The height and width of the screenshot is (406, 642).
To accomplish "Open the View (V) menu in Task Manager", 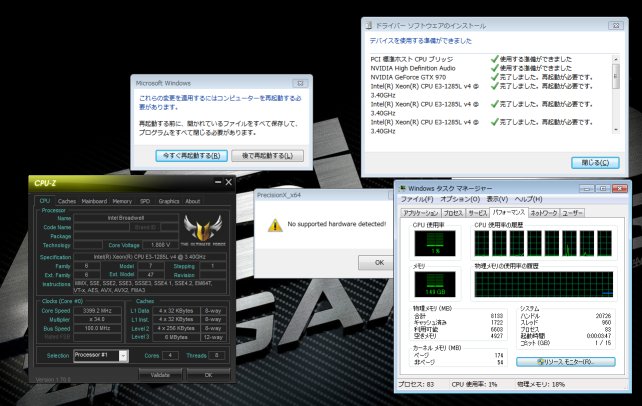I will (x=497, y=199).
